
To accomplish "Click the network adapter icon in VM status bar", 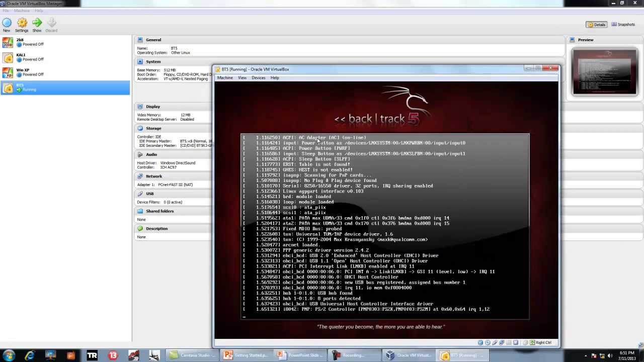I will 502,342.
